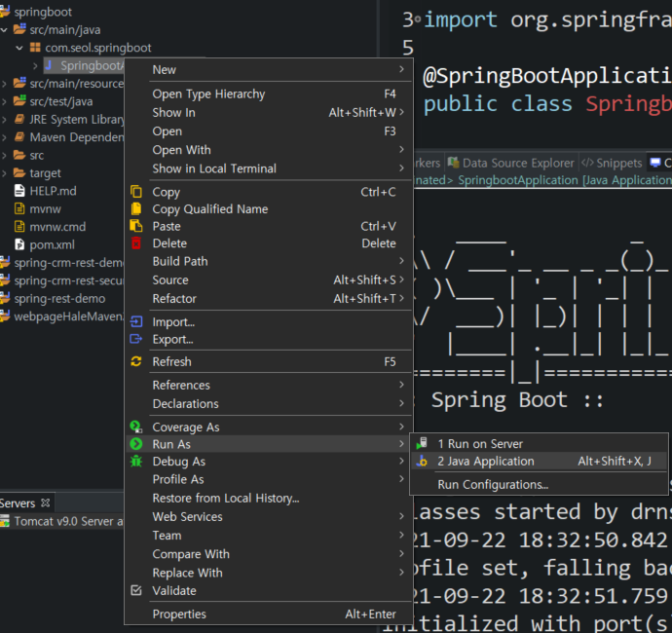Open the Compare With submenu
The width and height of the screenshot is (672, 633).
(268, 554)
